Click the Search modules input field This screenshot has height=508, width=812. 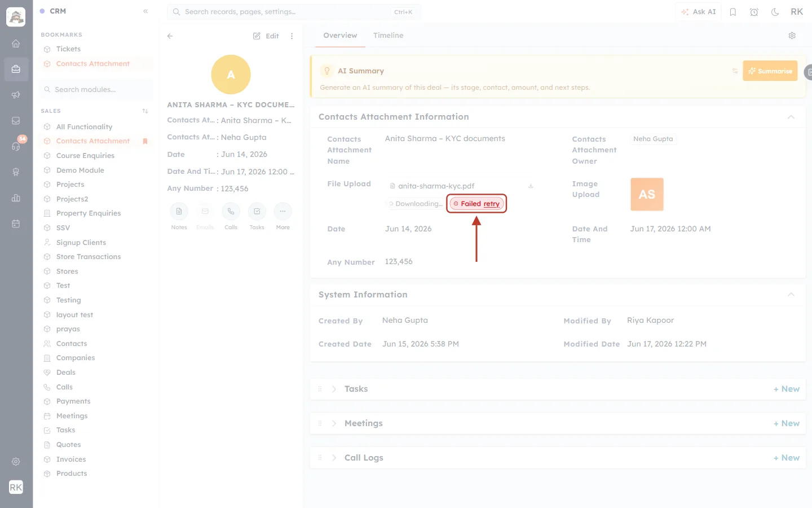(96, 89)
